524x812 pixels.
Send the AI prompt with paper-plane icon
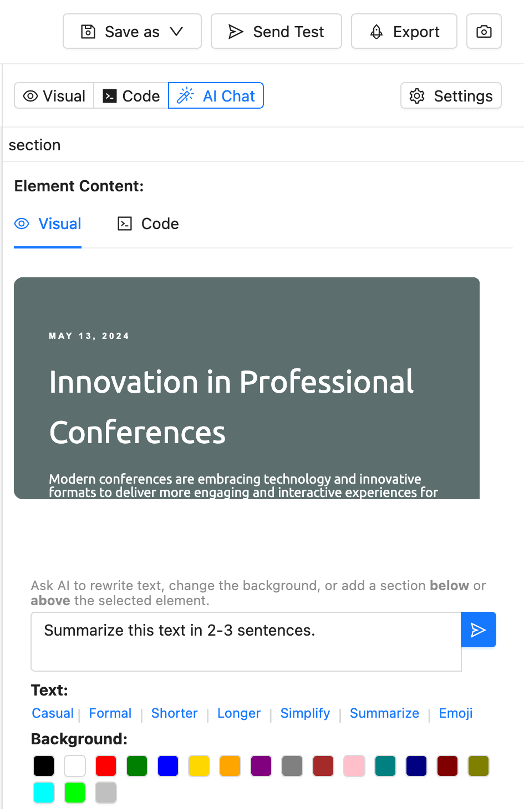[x=478, y=630]
